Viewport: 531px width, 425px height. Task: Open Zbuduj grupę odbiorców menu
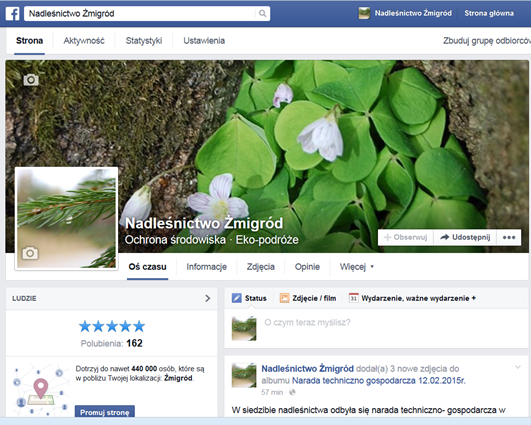[x=487, y=41]
